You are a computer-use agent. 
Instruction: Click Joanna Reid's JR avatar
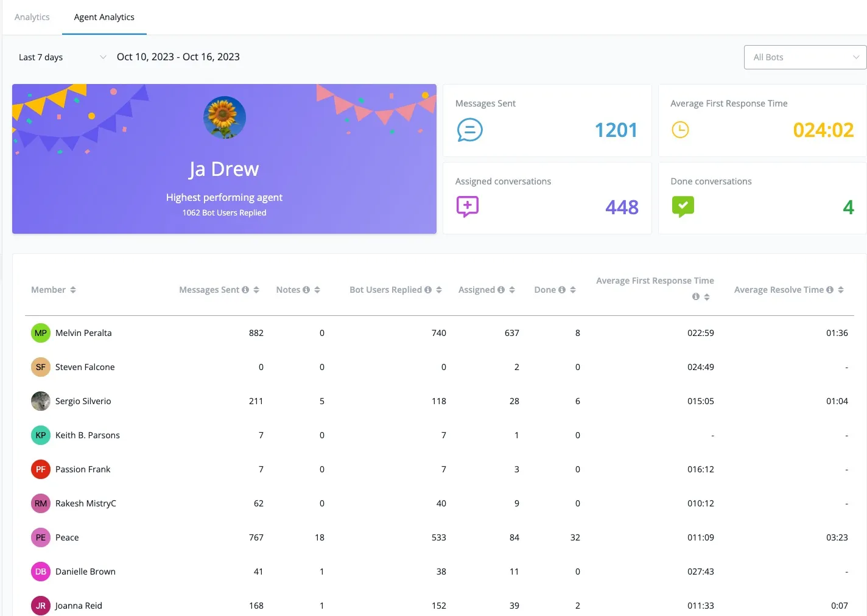click(x=41, y=606)
